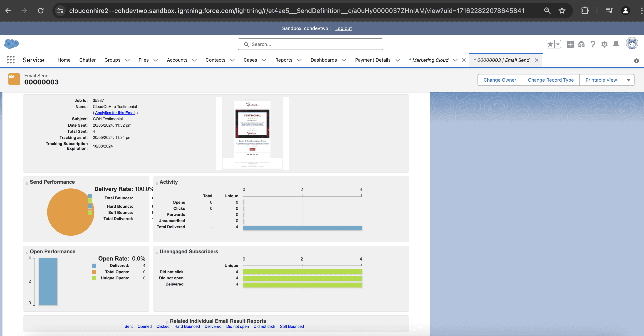The width and height of the screenshot is (644, 336).
Task: Click the Favorites star icon
Action: click(550, 44)
